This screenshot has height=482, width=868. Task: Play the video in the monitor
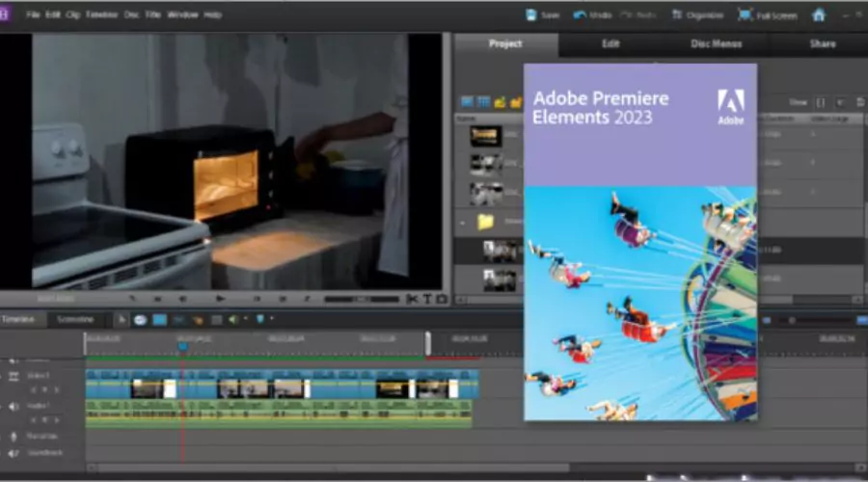point(220,299)
